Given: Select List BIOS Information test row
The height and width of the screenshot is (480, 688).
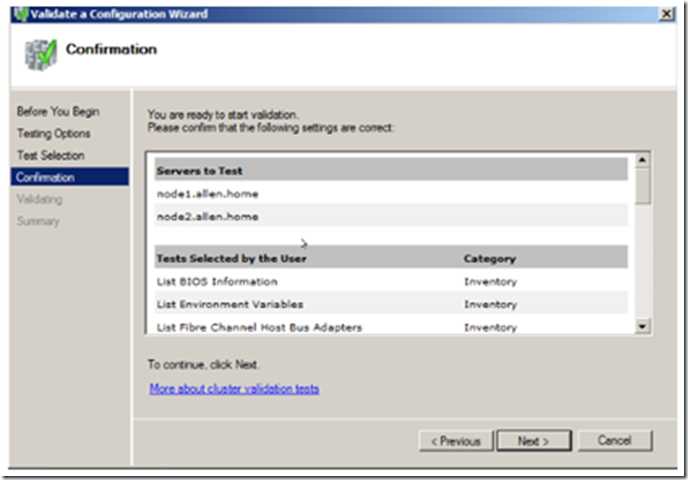Looking at the screenshot, I should [391, 281].
